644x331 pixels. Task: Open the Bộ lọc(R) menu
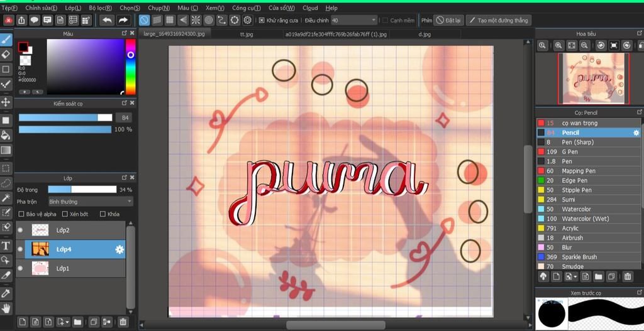click(x=100, y=8)
